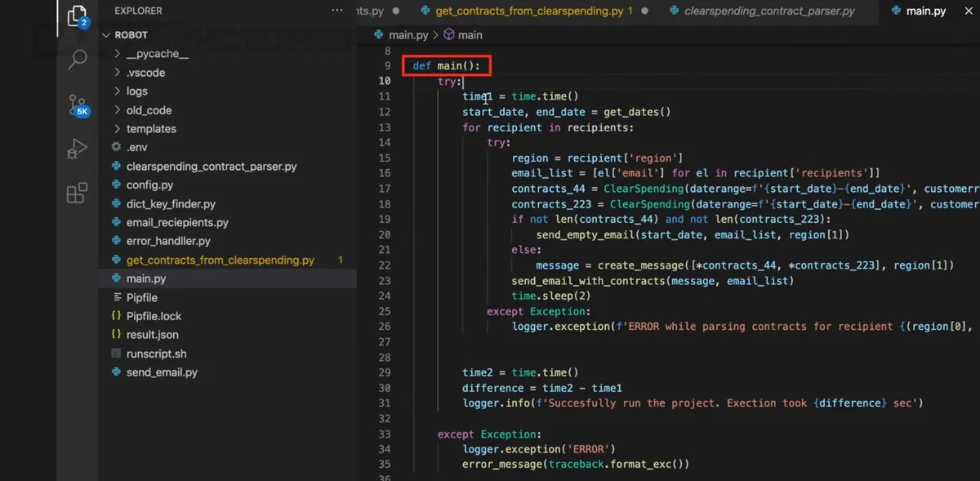Expand the templates folder

(x=151, y=129)
